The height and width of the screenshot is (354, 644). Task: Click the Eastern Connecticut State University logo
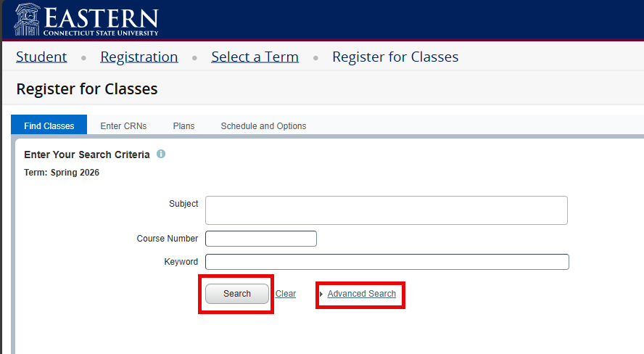[86, 20]
